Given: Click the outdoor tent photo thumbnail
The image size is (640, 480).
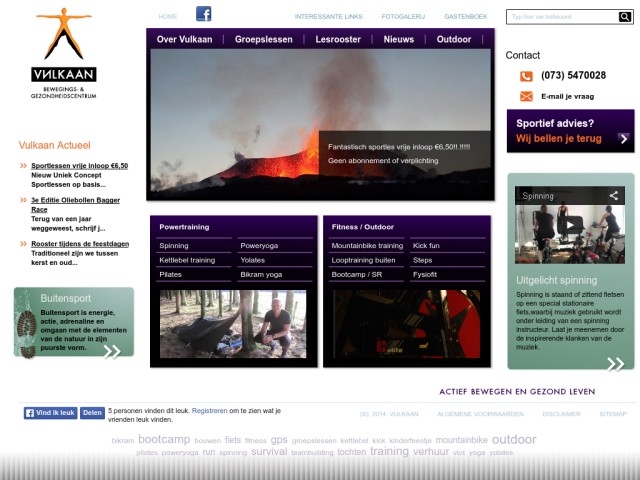Looking at the screenshot, I should pyautogui.click(x=233, y=324).
